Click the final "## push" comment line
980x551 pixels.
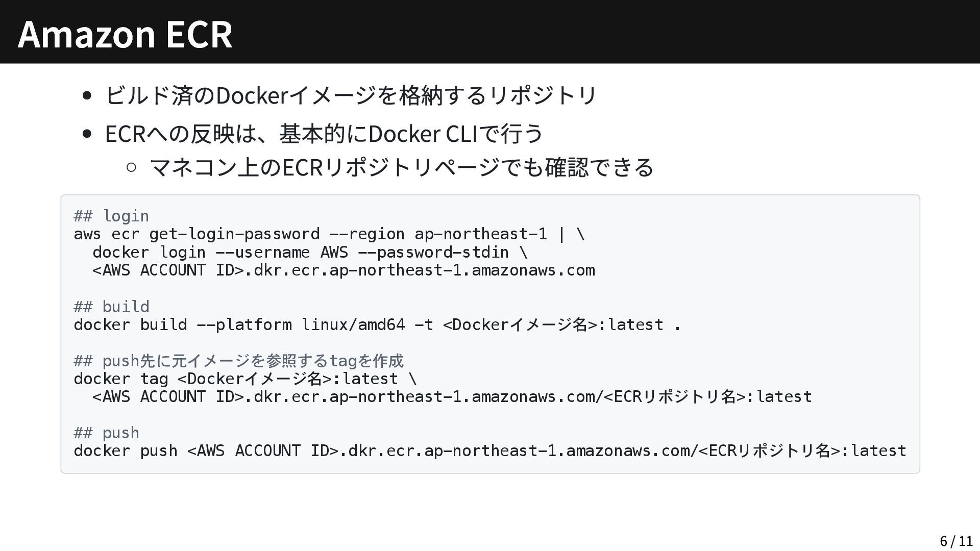pyautogui.click(x=106, y=433)
